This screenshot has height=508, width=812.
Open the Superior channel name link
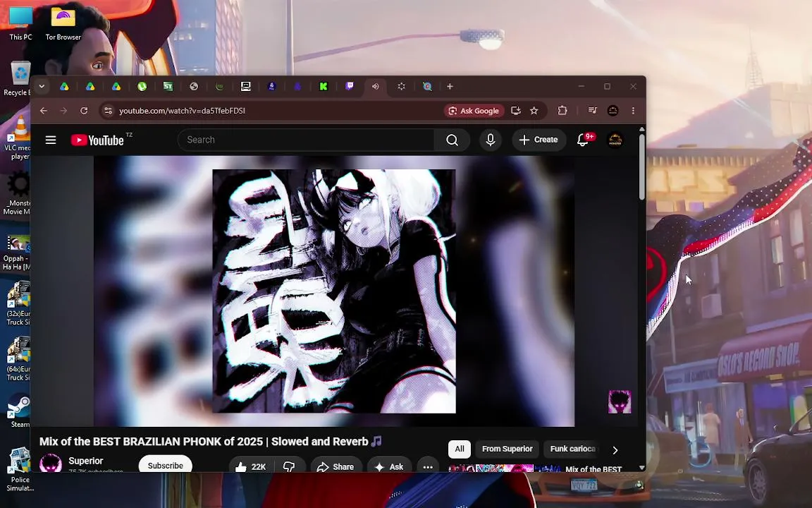[x=85, y=461]
